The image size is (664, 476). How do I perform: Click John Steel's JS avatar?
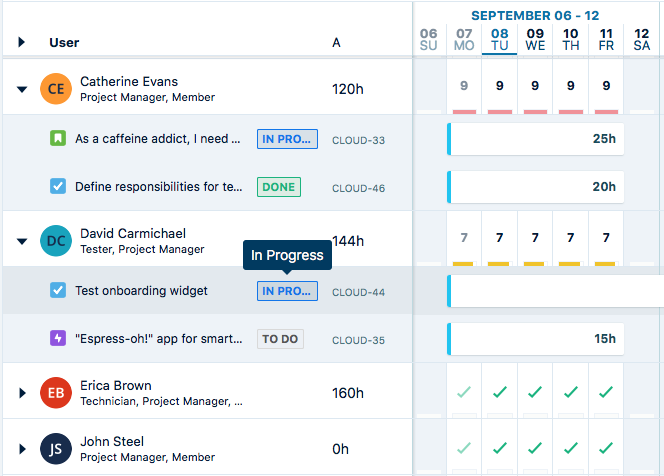click(x=56, y=449)
